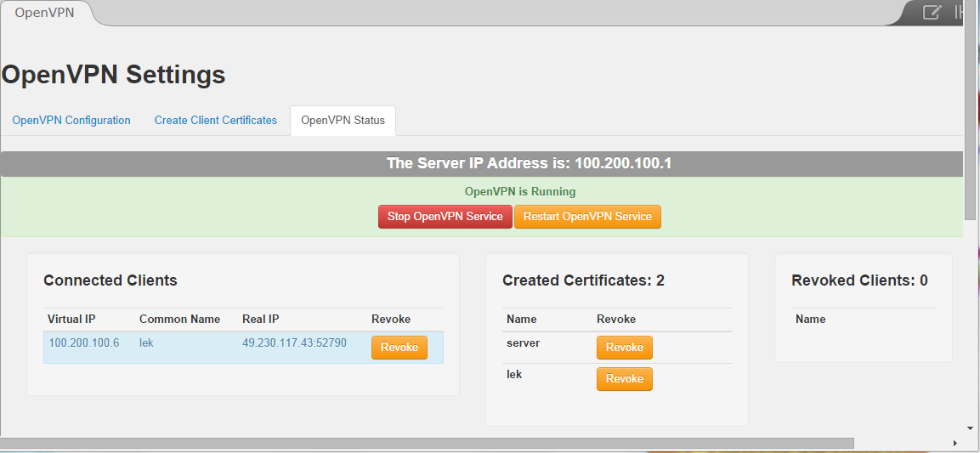Click the server name in Created Certificates
The image size is (980, 453).
pyautogui.click(x=523, y=343)
